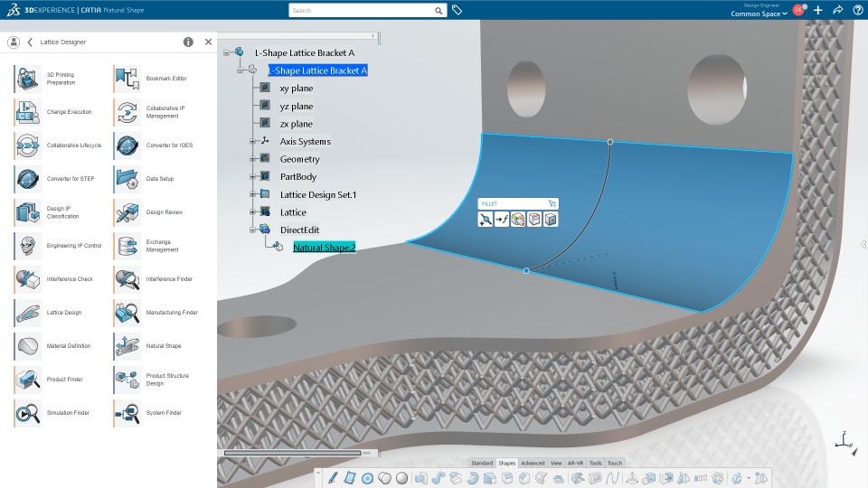The height and width of the screenshot is (488, 868).
Task: Launch the Natural Shape app
Action: point(127,346)
